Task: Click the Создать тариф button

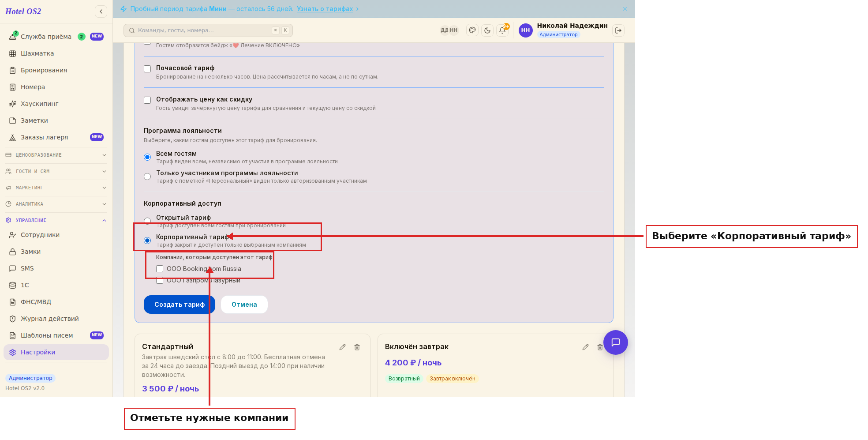Action: pos(180,305)
